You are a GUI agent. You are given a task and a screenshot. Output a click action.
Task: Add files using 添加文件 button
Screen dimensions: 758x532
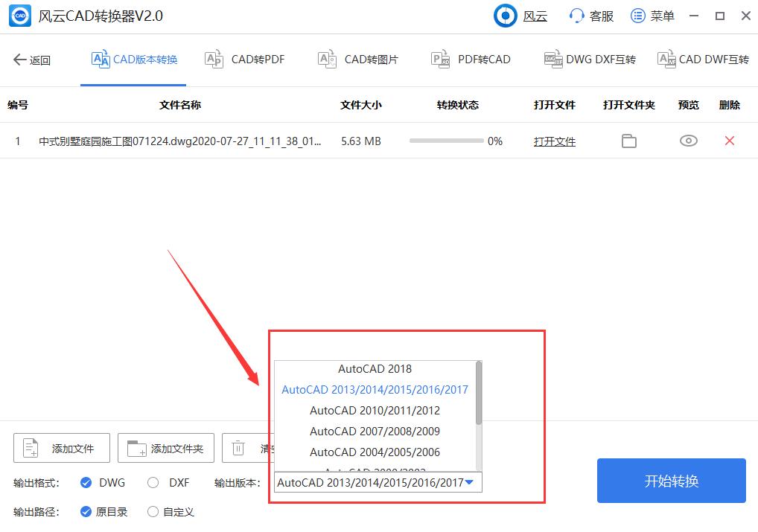[x=61, y=447]
